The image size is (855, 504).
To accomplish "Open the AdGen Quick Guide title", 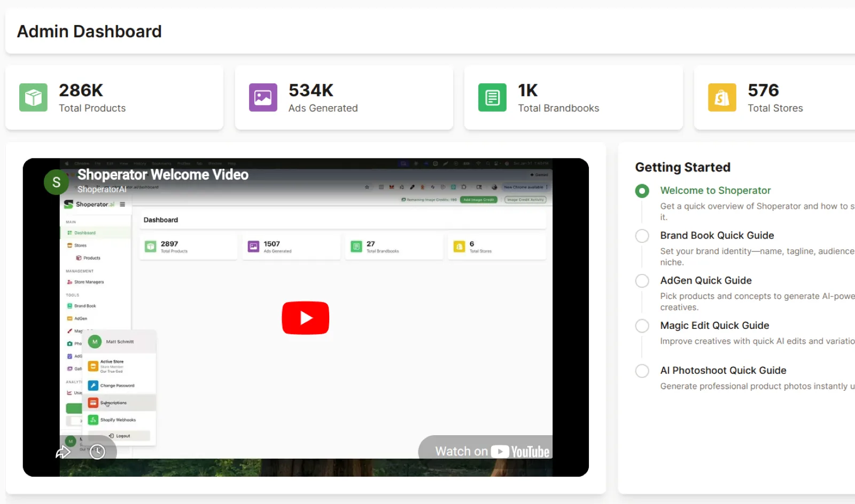I will coord(706,280).
